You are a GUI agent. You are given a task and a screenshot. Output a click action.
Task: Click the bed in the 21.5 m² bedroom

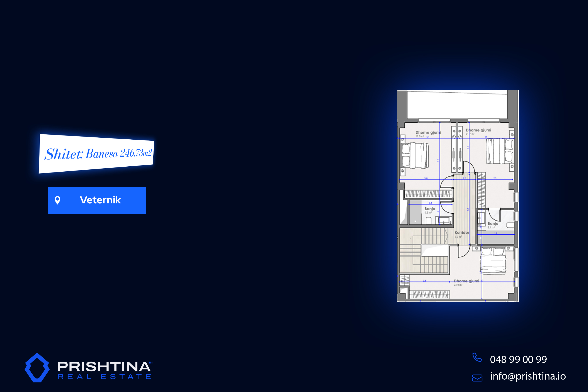point(415,155)
